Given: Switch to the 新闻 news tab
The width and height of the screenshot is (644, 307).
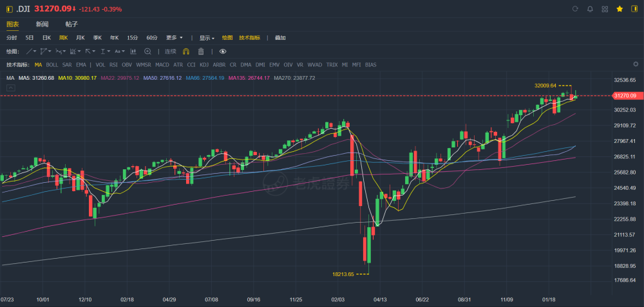Looking at the screenshot, I should [x=42, y=24].
